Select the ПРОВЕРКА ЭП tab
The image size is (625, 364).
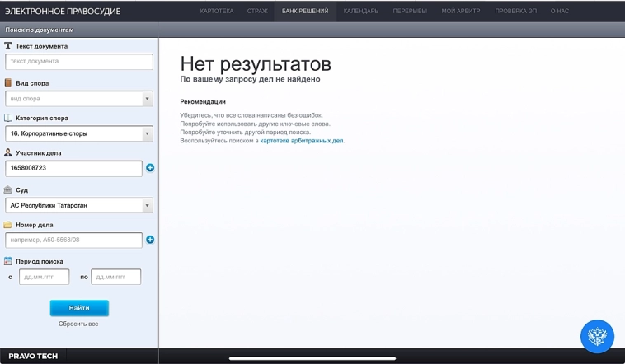pos(516,12)
